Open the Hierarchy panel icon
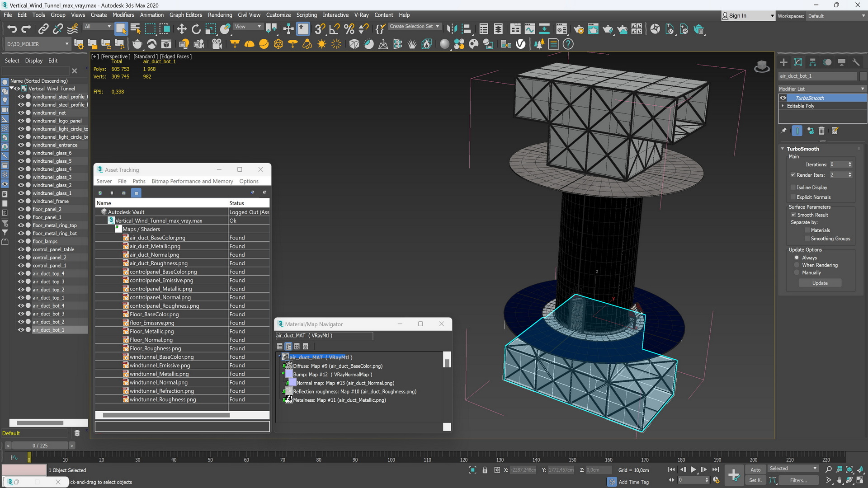Viewport: 868px width, 488px height. 813,62
